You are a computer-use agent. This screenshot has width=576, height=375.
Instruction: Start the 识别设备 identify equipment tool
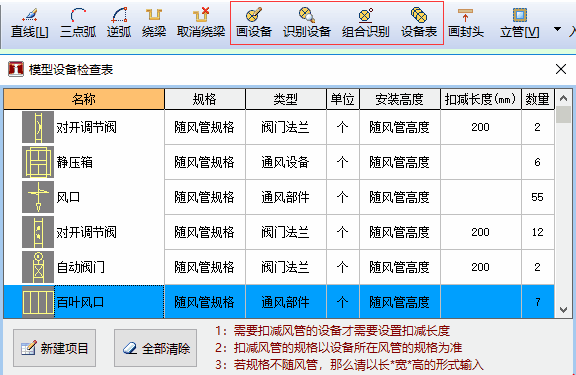pos(307,24)
